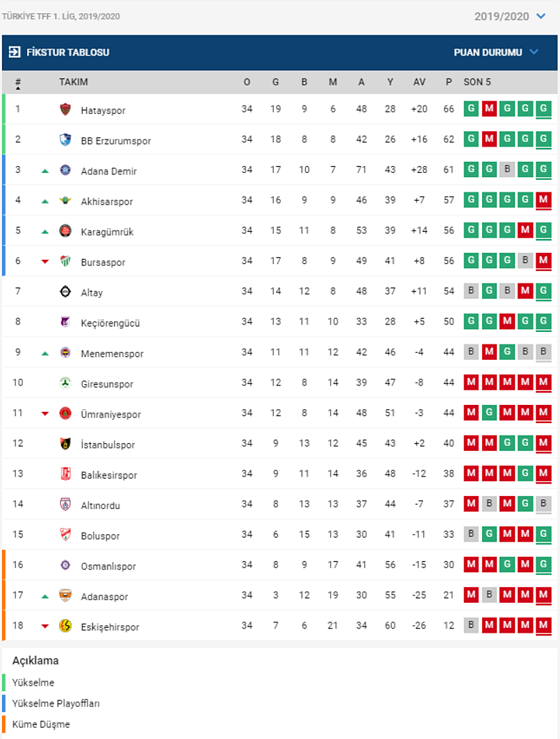560x739 pixels.
Task: Click the Bursaspor team crest
Action: click(65, 262)
